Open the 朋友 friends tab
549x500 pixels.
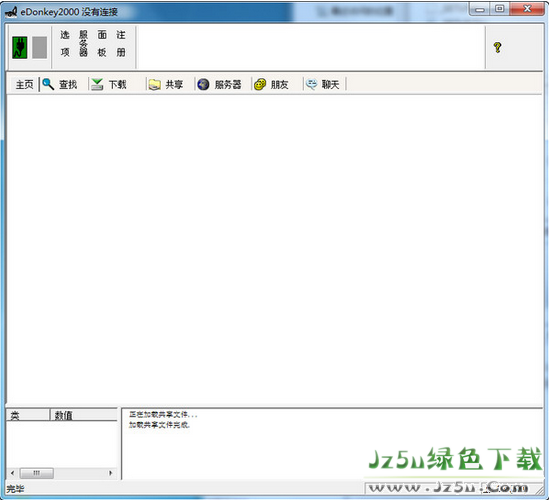(x=279, y=84)
